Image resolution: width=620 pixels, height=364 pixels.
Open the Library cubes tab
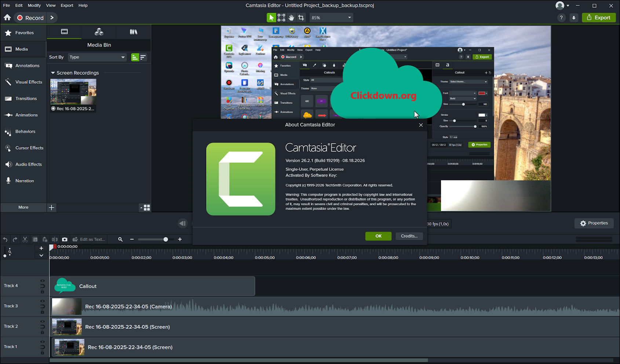99,32
